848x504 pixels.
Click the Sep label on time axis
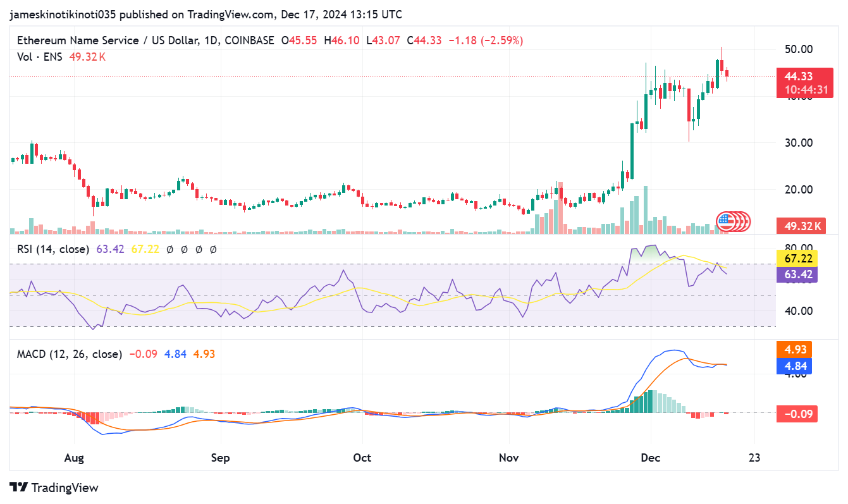point(221,457)
